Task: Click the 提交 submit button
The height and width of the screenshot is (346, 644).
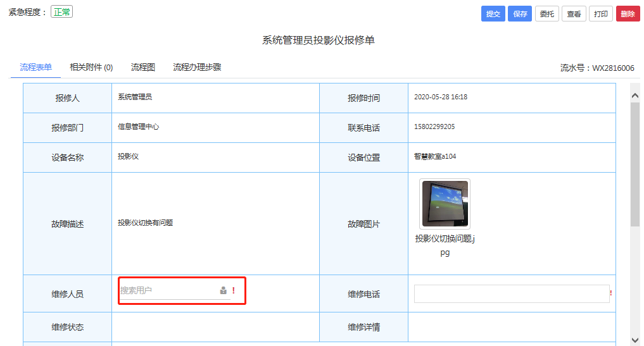Action: [x=493, y=14]
